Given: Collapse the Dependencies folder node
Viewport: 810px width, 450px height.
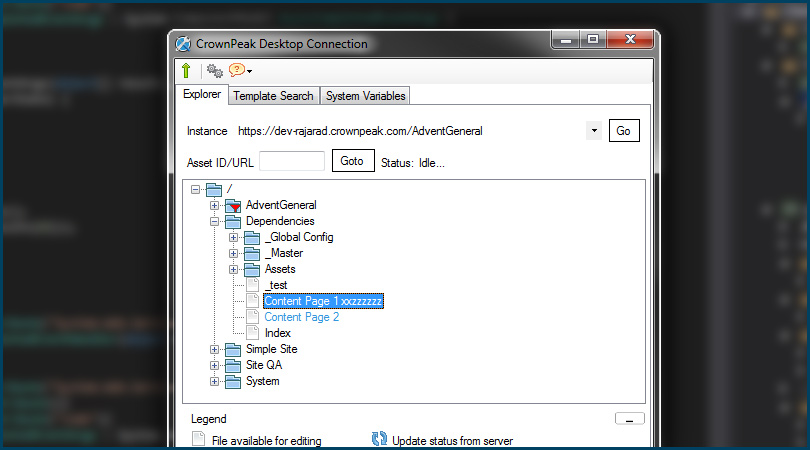Looking at the screenshot, I should (x=214, y=222).
